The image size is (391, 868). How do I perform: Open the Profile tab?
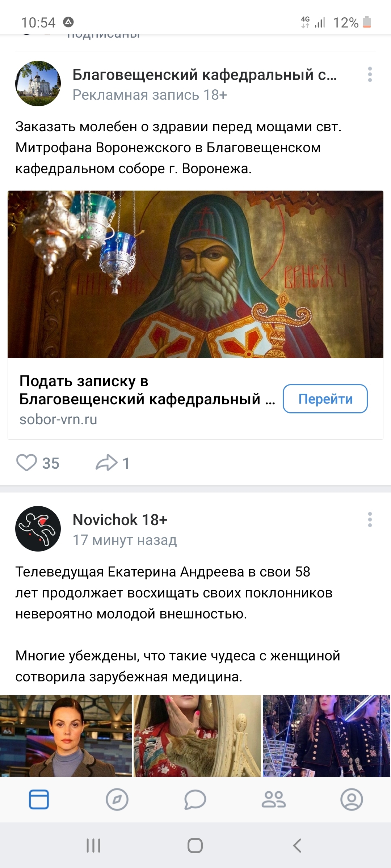(x=352, y=799)
